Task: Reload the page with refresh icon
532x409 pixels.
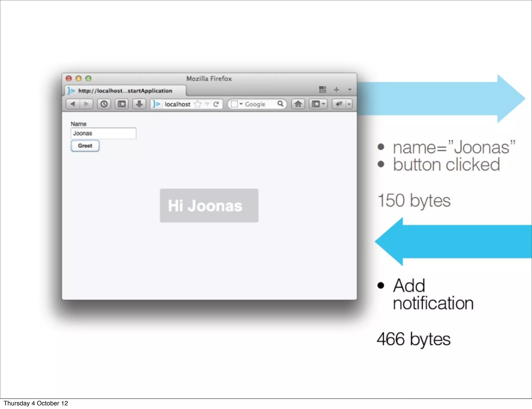Action: click(216, 104)
